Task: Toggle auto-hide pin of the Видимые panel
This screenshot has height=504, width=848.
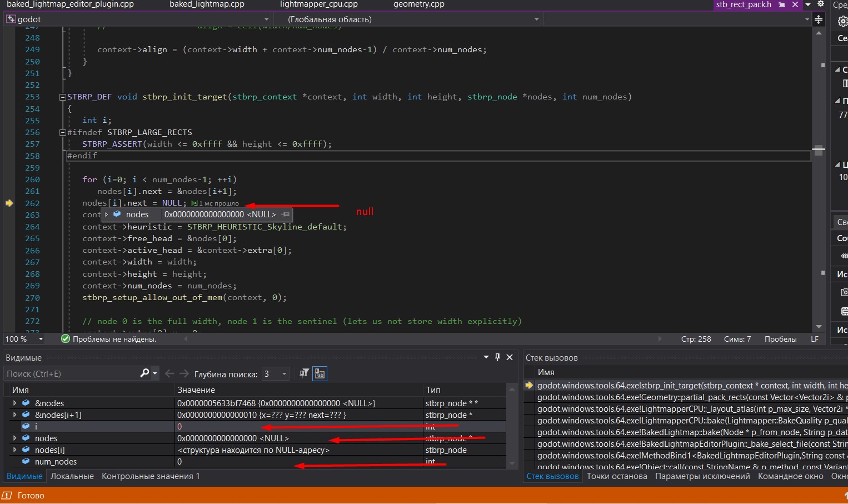Action: tap(497, 357)
